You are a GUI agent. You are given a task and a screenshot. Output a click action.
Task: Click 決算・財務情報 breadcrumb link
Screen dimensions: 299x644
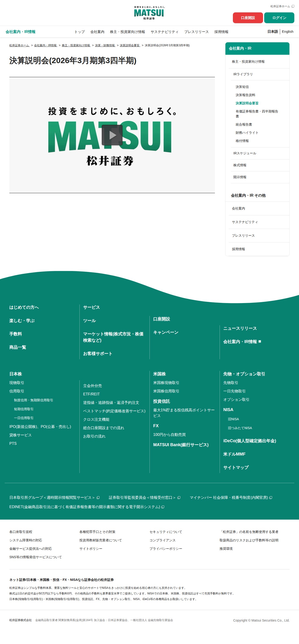(x=105, y=45)
